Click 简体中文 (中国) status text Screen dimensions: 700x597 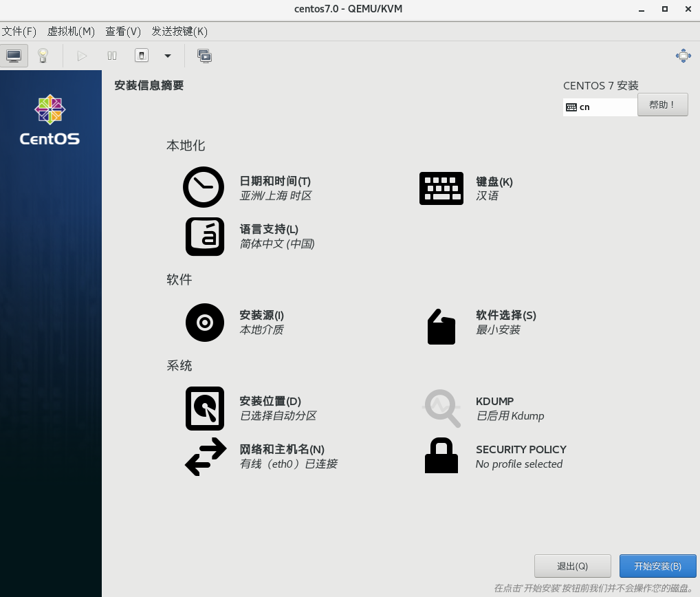[x=277, y=243]
